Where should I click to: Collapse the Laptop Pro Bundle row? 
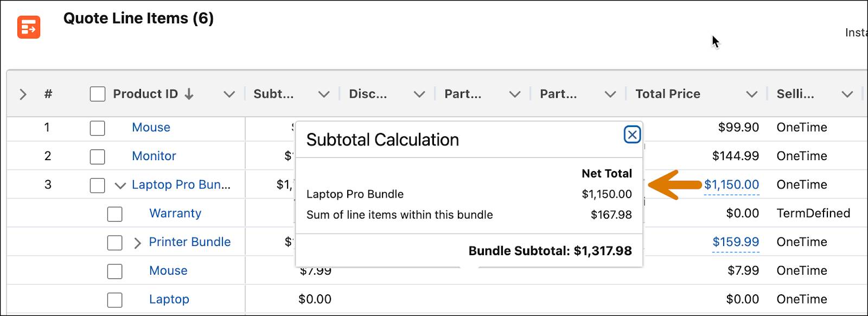tap(120, 186)
